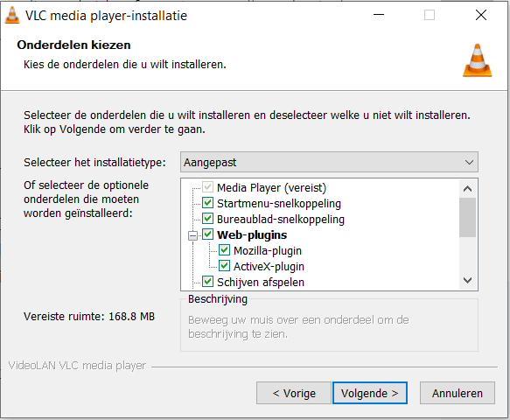Click the VLC cone icon in title bar
The image size is (510, 420).
[12, 15]
